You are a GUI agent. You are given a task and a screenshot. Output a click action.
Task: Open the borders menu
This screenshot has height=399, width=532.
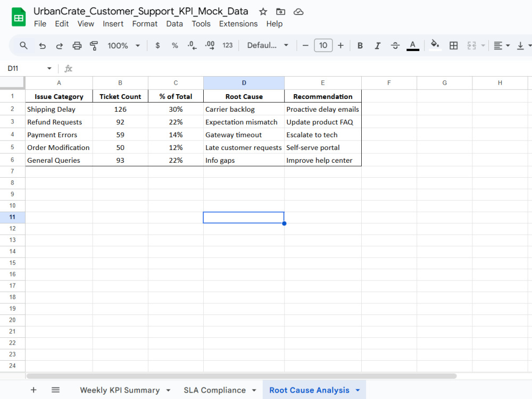pyautogui.click(x=453, y=45)
